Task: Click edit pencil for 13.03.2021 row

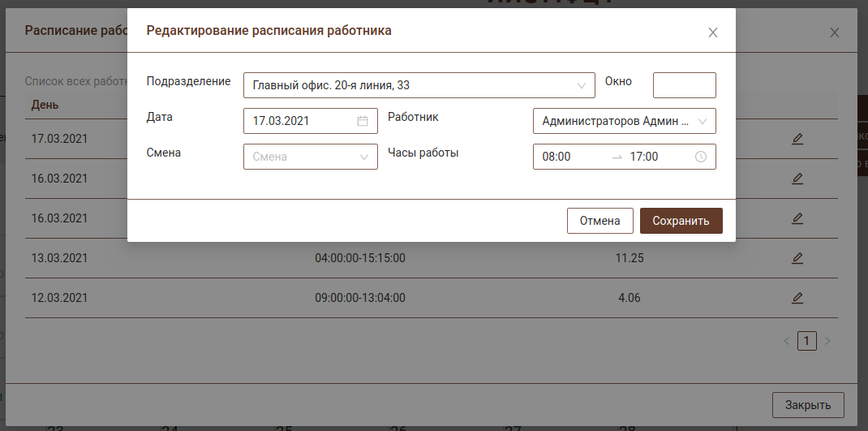Action: pyautogui.click(x=797, y=258)
